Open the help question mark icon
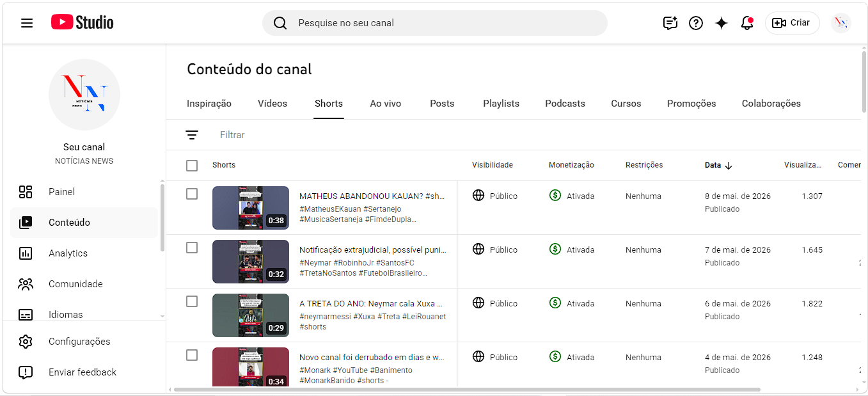 click(696, 23)
